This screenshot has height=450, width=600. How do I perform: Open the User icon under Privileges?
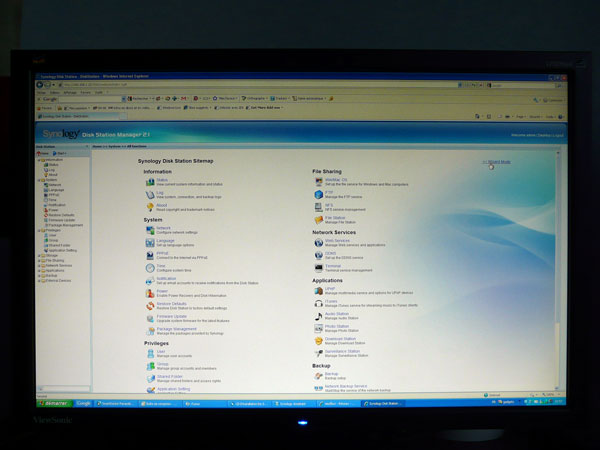point(150,353)
